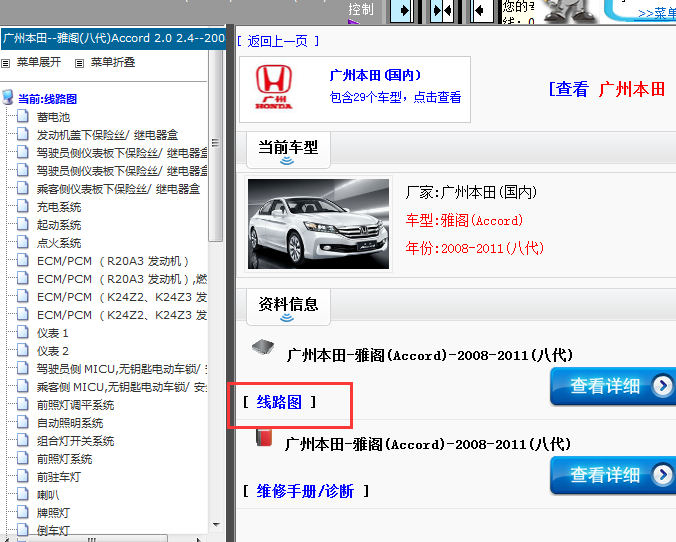Select 当前:线路图 root tree node
676x542 pixels.
[x=47, y=99]
